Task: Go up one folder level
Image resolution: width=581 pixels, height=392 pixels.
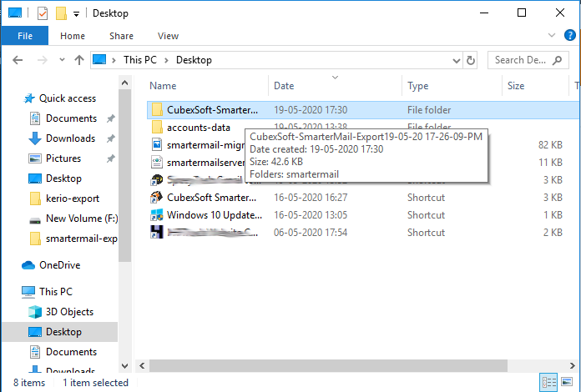Action: 79,60
